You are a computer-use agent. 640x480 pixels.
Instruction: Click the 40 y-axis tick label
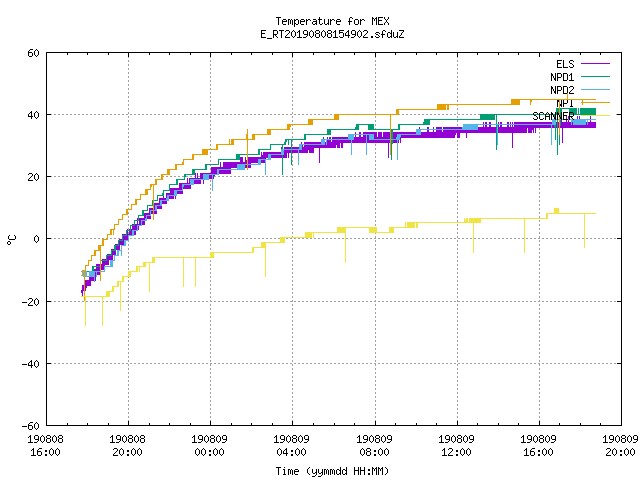pyautogui.click(x=33, y=115)
